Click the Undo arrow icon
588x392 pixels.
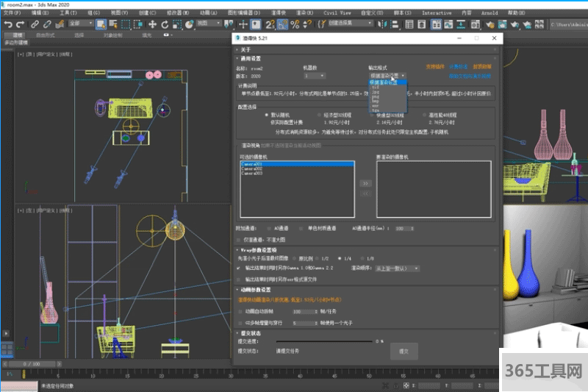(x=8, y=24)
